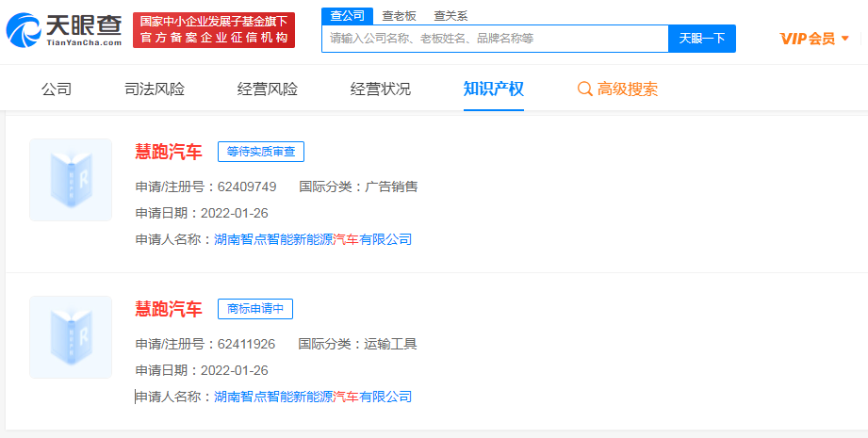
Task: Switch to the 公司 tab
Action: coord(57,89)
